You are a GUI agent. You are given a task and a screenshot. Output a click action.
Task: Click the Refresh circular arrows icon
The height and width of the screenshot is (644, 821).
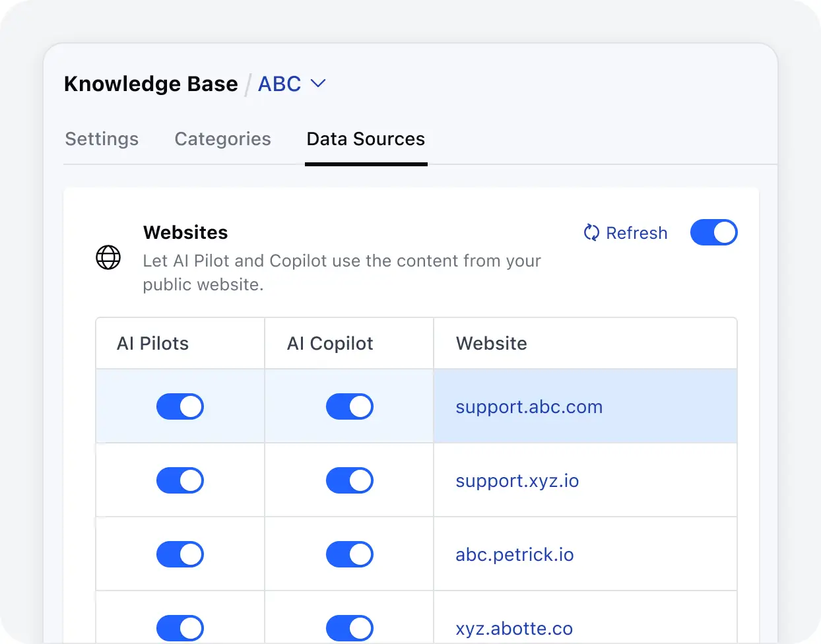(x=591, y=232)
